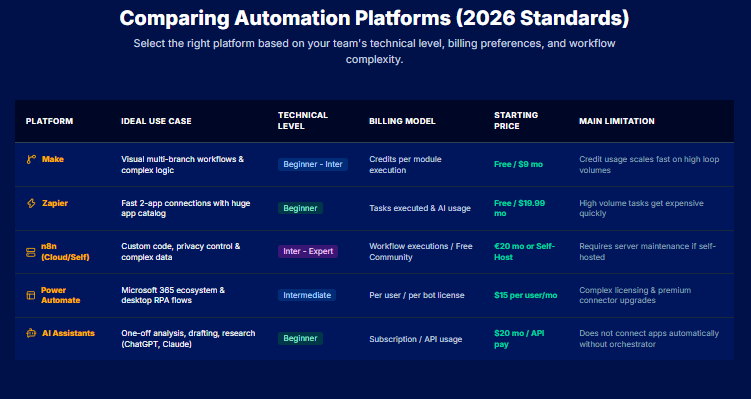Click 'Subscription / API usage' cell
This screenshot has width=751, height=399.
(416, 339)
